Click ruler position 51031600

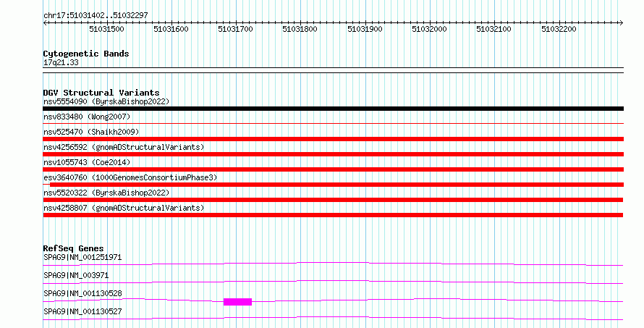tap(171, 29)
